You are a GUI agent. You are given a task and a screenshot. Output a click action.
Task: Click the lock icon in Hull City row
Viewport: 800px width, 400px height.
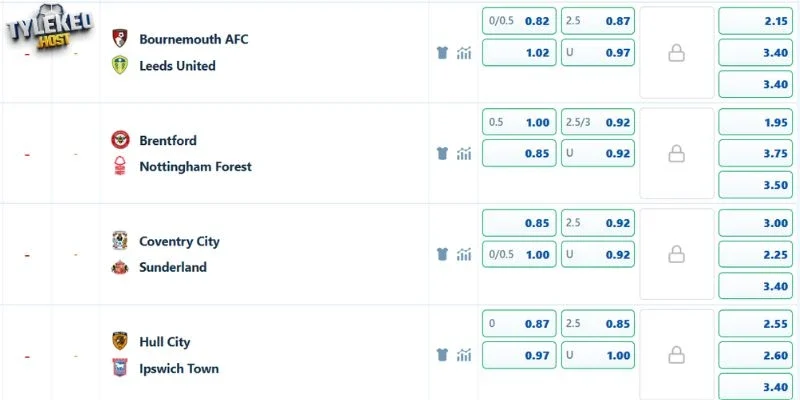tap(677, 355)
